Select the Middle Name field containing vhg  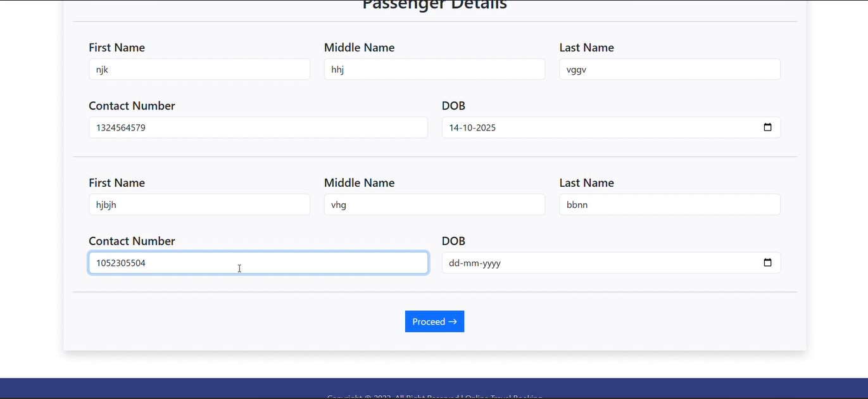coord(434,205)
